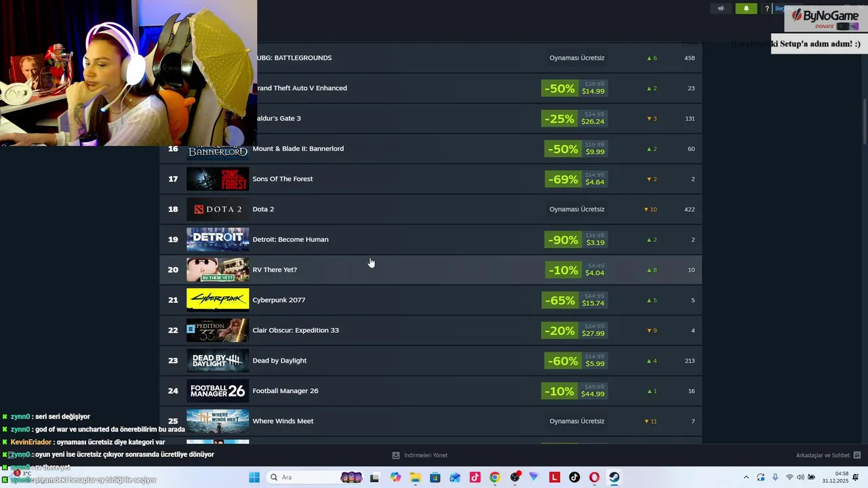Open Football Manager 26 thumbnail
Image resolution: width=868 pixels, height=488 pixels.
click(218, 390)
